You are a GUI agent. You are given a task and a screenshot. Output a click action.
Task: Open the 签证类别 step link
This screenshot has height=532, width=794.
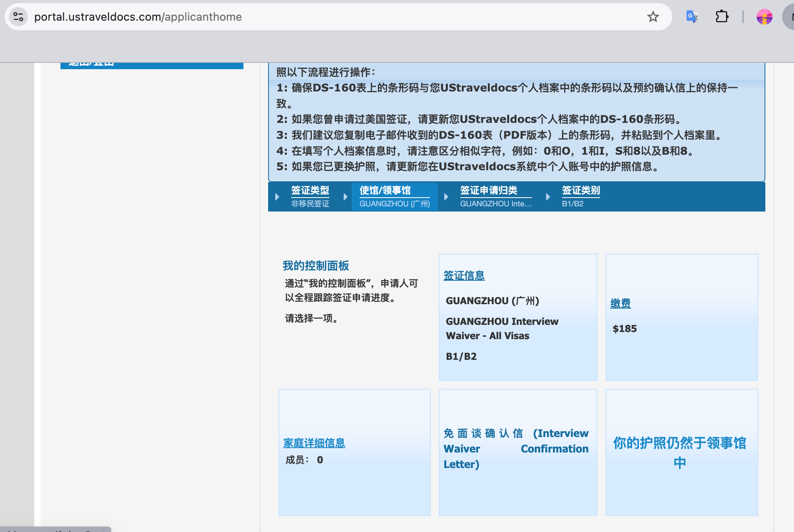click(x=581, y=190)
